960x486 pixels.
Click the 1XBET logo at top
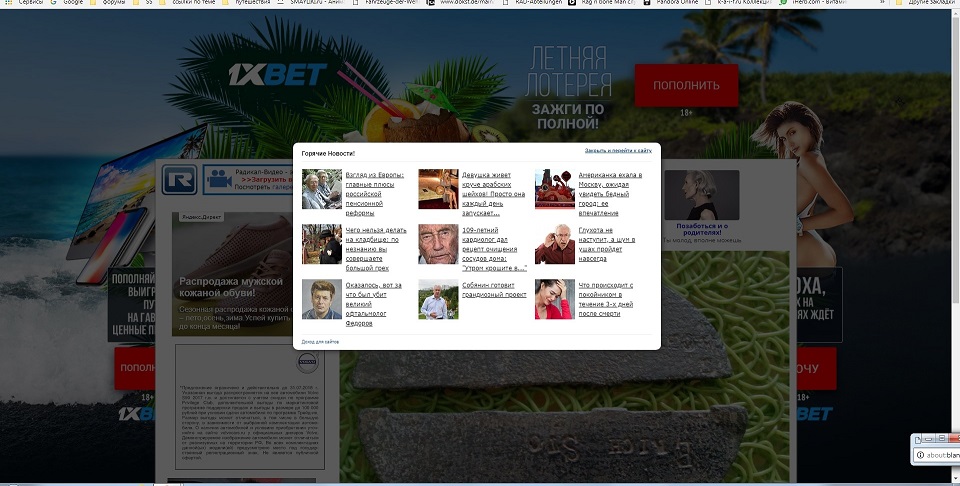[277, 74]
